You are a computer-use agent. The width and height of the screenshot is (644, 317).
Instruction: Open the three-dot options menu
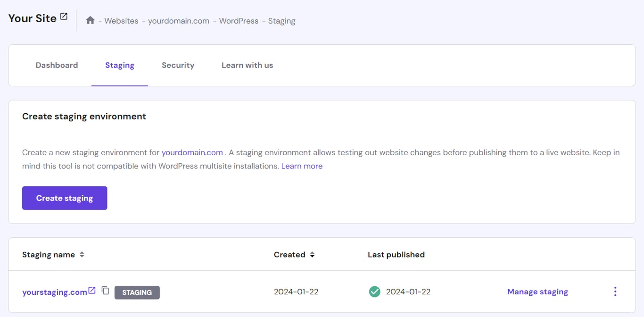(615, 292)
